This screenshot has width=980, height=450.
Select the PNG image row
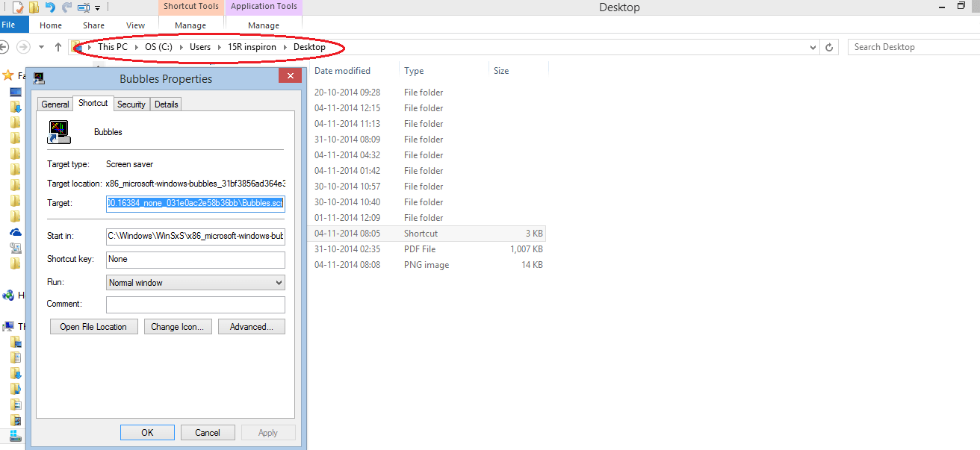pyautogui.click(x=428, y=265)
